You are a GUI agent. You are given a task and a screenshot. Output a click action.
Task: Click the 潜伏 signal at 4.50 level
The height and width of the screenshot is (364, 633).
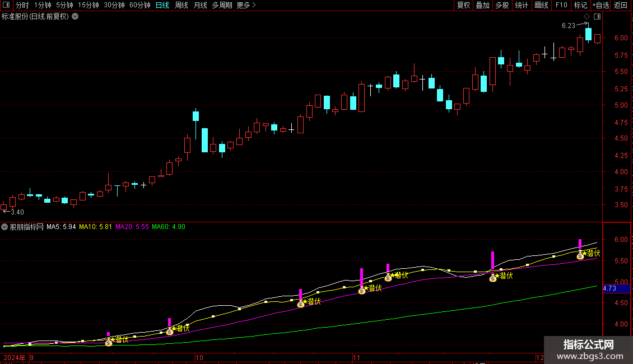coord(301,304)
